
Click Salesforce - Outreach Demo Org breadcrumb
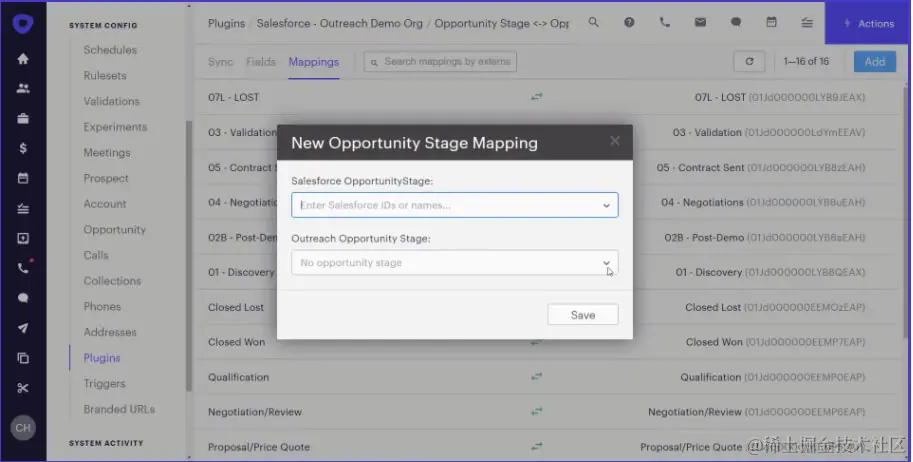click(x=339, y=23)
